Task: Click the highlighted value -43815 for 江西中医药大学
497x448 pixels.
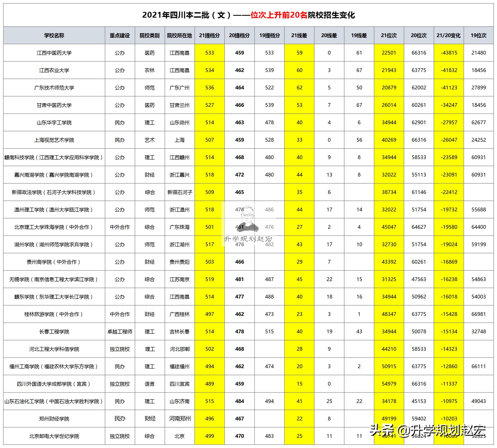Action: [449, 52]
